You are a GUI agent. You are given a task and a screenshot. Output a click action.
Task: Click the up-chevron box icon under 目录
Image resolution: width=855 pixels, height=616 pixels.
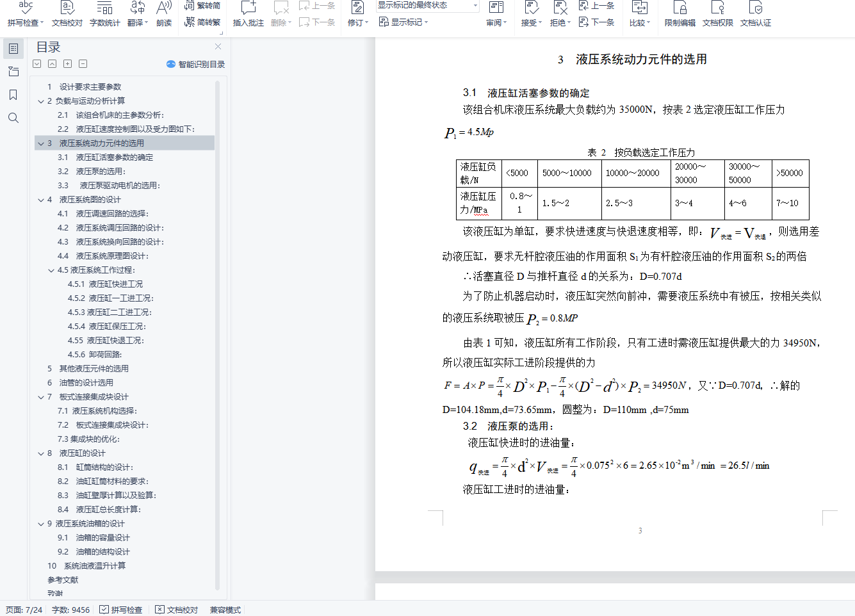(x=53, y=64)
